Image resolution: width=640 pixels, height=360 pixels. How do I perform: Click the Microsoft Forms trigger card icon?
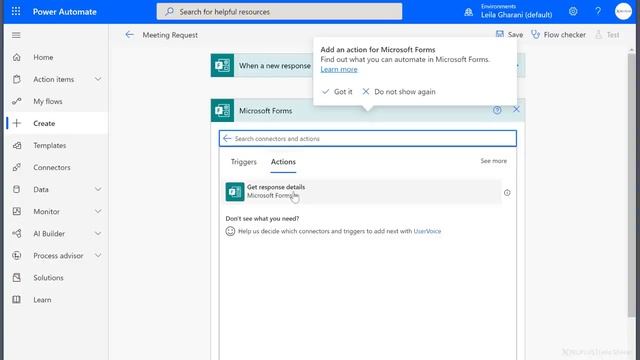pyautogui.click(x=222, y=65)
